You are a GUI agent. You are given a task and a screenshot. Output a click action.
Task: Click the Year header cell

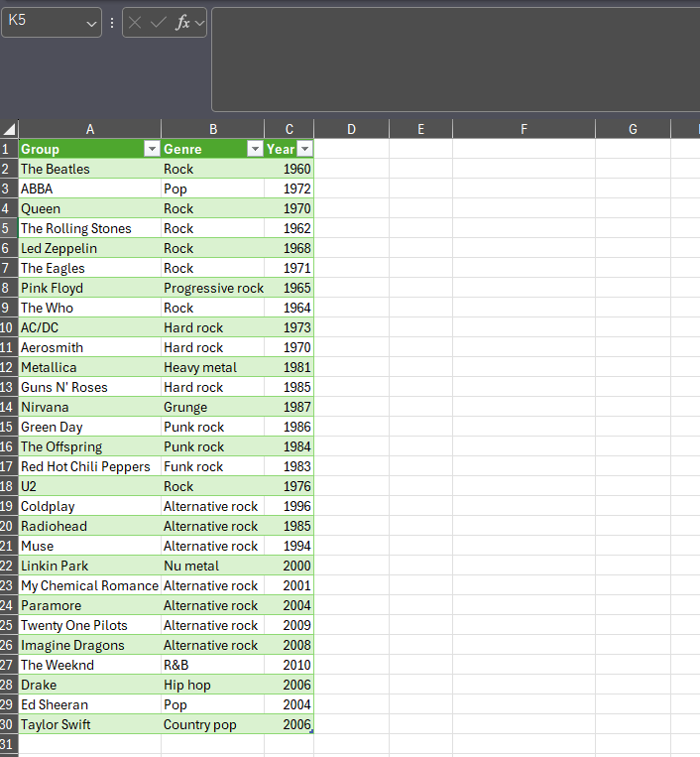pyautogui.click(x=289, y=149)
